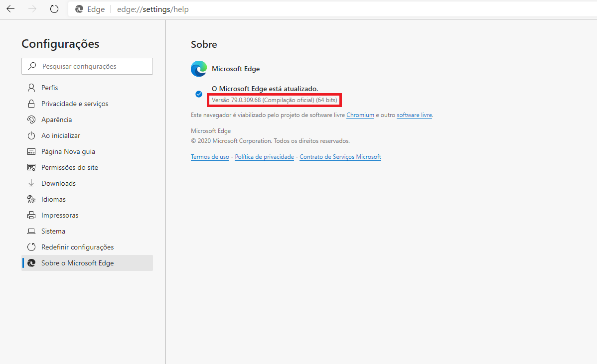Screen dimensions: 597x364
Task: Open Permissões do site section
Action: (x=87, y=168)
